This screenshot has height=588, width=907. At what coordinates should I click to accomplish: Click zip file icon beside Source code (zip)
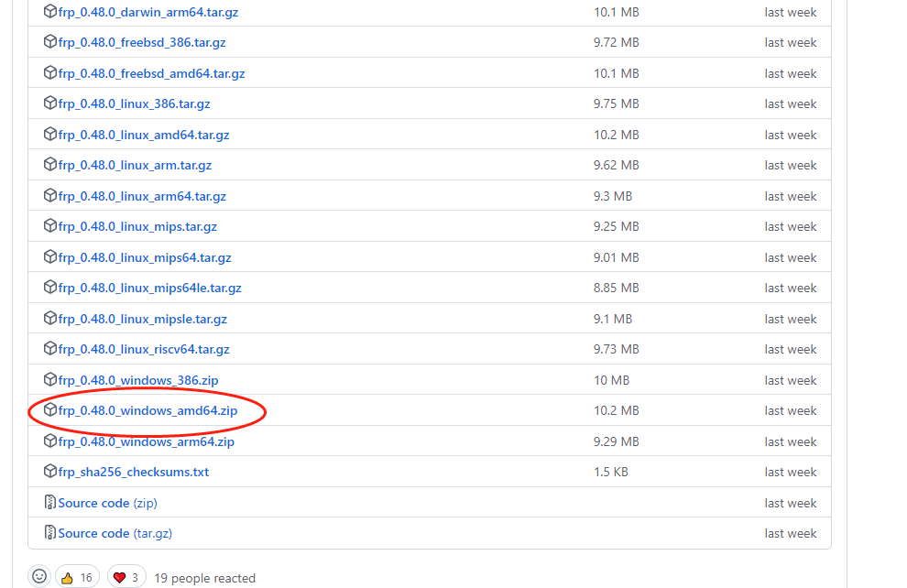(x=50, y=503)
